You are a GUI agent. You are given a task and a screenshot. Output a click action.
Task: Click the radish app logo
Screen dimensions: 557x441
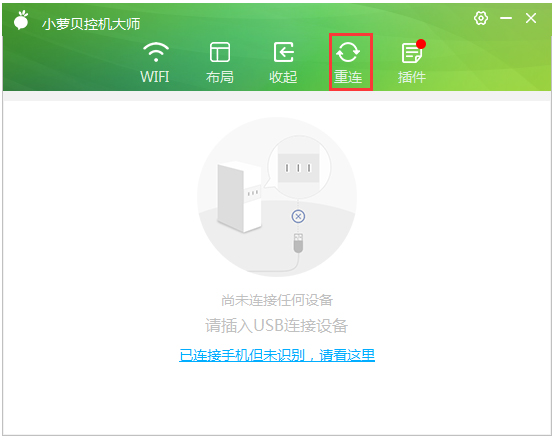click(21, 21)
